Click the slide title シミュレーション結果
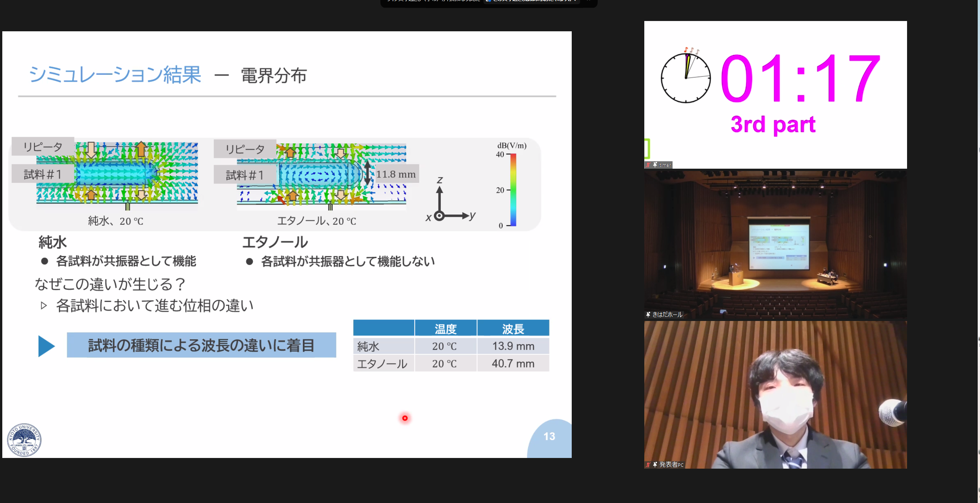Image resolution: width=980 pixels, height=503 pixels. pyautogui.click(x=115, y=74)
